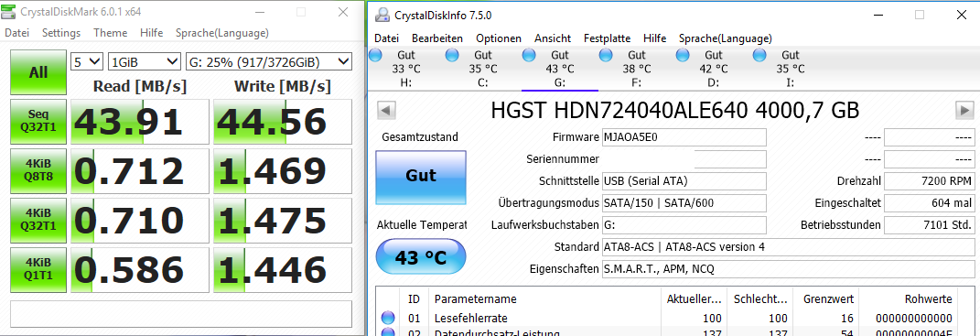
Task: Click the Seriennummer field
Action: click(684, 159)
